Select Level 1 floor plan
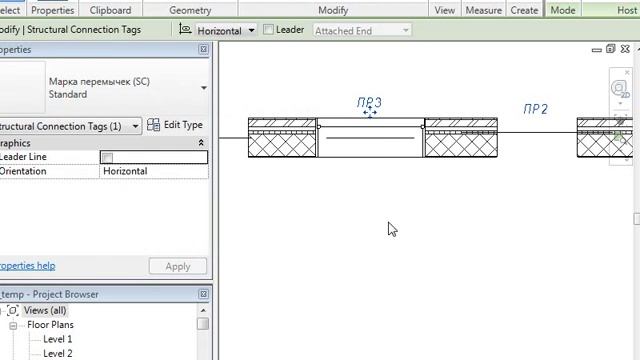This screenshot has width=640, height=360. (x=58, y=339)
